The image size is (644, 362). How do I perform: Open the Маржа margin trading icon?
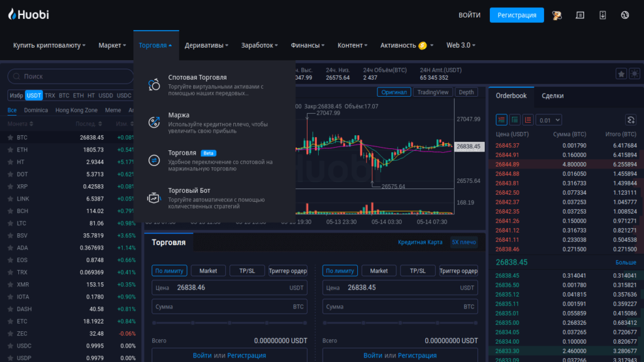tap(153, 121)
